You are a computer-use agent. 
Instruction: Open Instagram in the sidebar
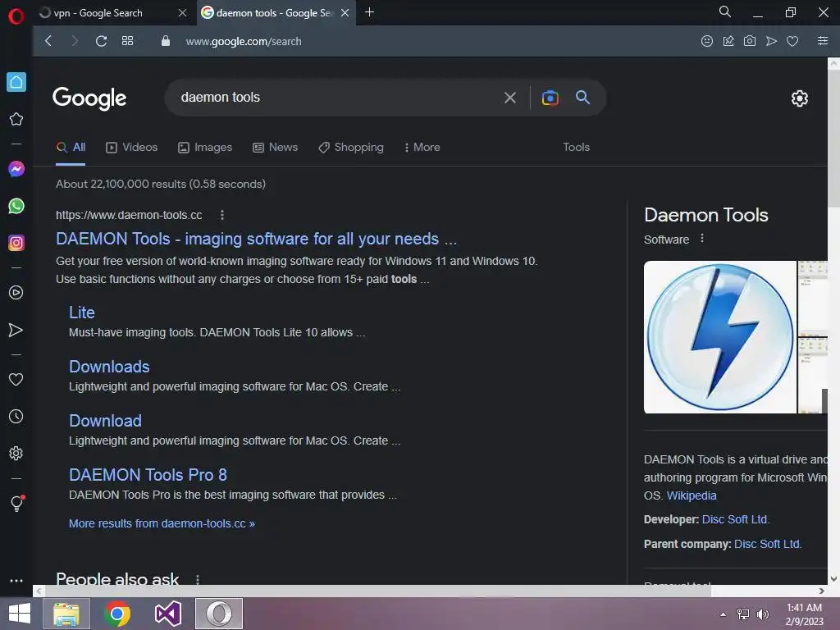tap(16, 243)
